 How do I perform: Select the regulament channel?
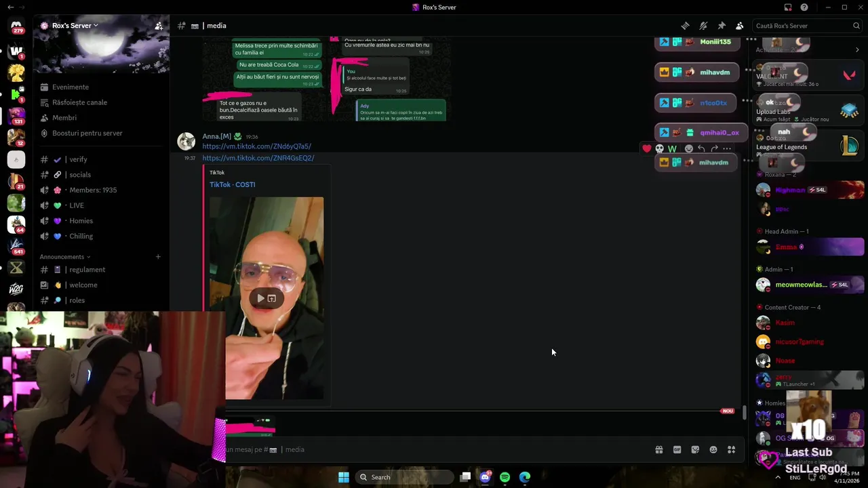[102, 270]
